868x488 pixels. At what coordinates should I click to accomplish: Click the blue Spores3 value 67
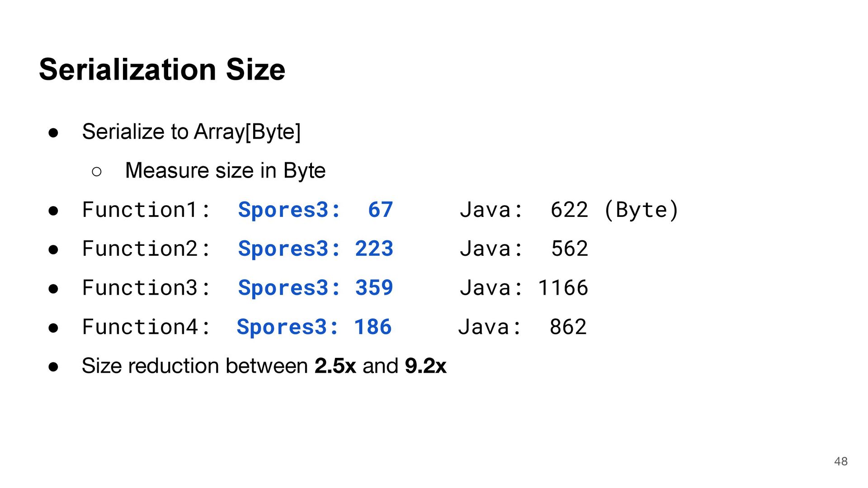pos(380,210)
